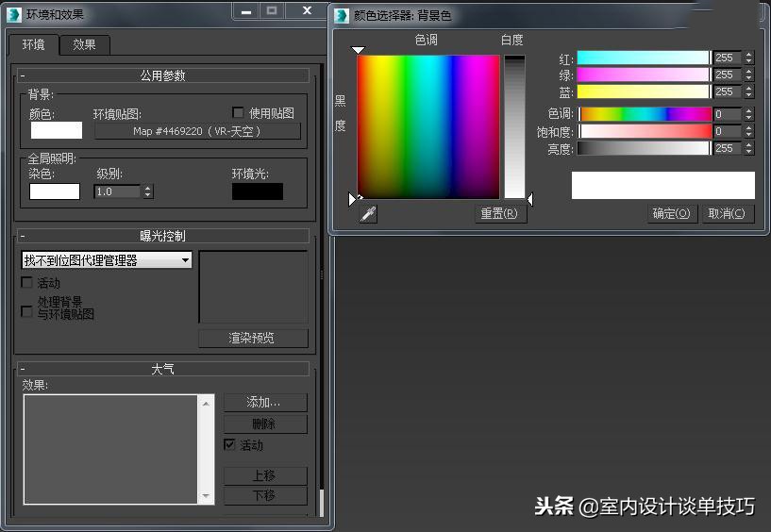This screenshot has height=532, width=771.
Task: Open the background 颜色 white swatch
Action: (x=57, y=130)
